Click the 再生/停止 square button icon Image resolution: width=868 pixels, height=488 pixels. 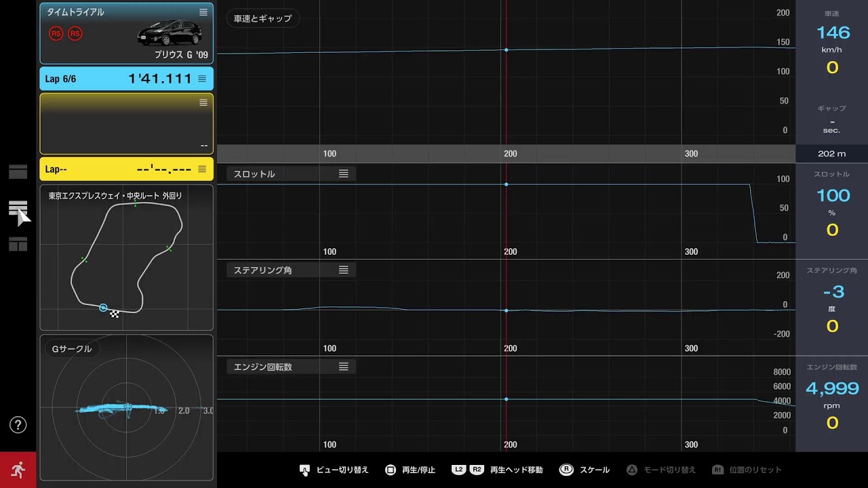pyautogui.click(x=391, y=470)
